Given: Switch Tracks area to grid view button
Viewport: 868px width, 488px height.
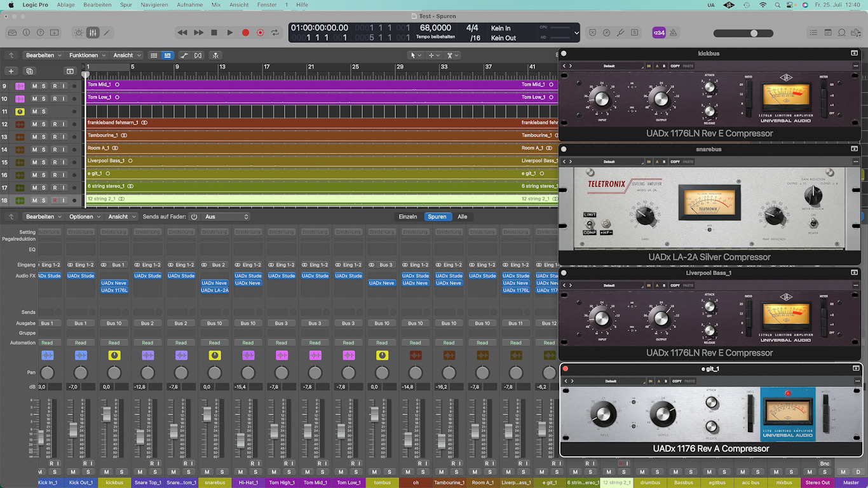Looking at the screenshot, I should pos(154,55).
